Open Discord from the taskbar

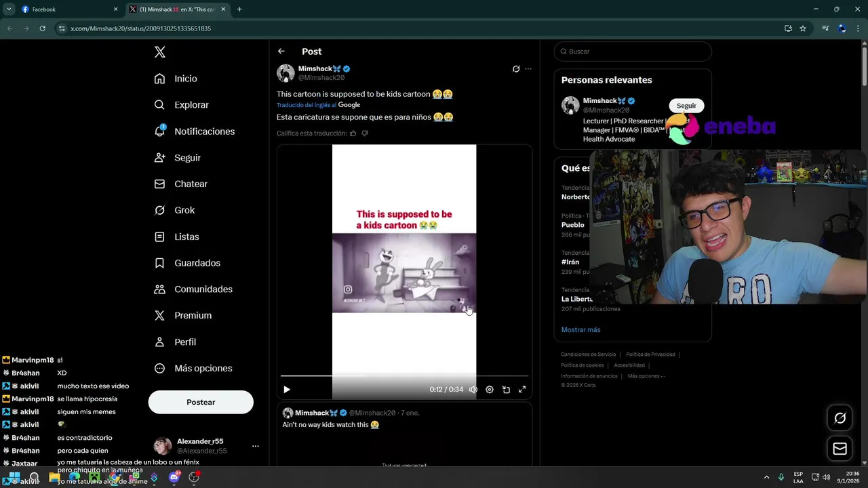point(174,477)
